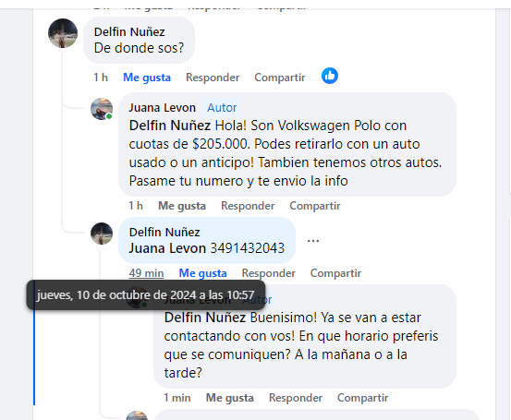Click Compartir under the phone number comment
511x420 pixels.
[335, 273]
